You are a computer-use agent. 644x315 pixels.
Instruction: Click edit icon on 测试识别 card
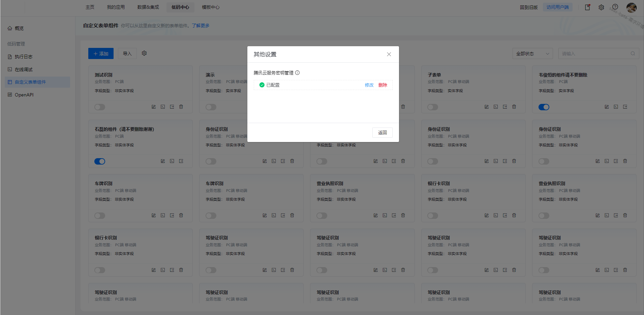point(154,107)
